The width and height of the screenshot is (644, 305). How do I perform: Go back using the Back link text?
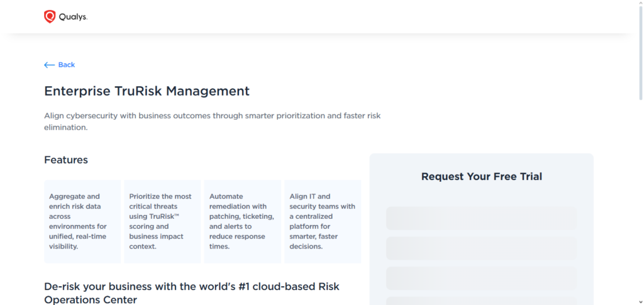pos(67,65)
